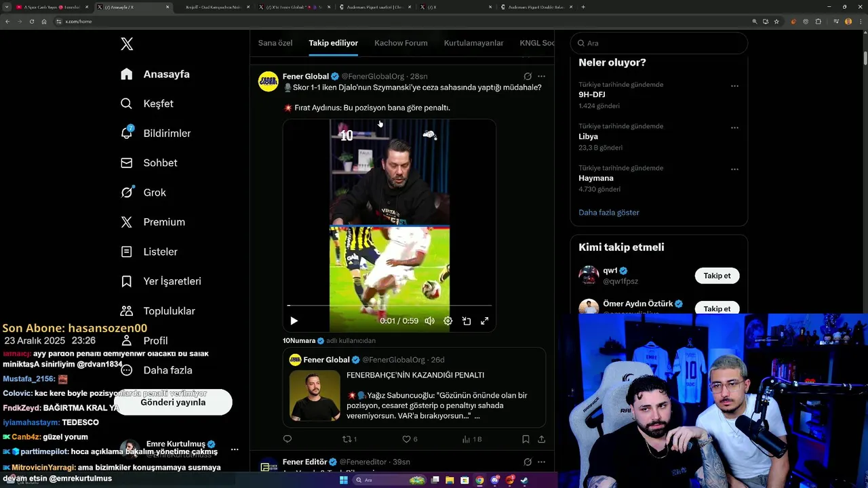This screenshot has width=868, height=488.
Task: Repost the Fener Global post
Action: [x=349, y=439]
